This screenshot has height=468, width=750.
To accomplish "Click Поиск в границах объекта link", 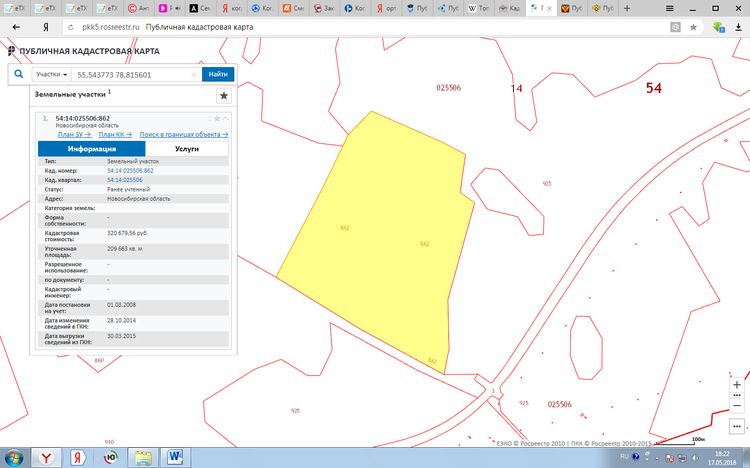I will point(184,134).
